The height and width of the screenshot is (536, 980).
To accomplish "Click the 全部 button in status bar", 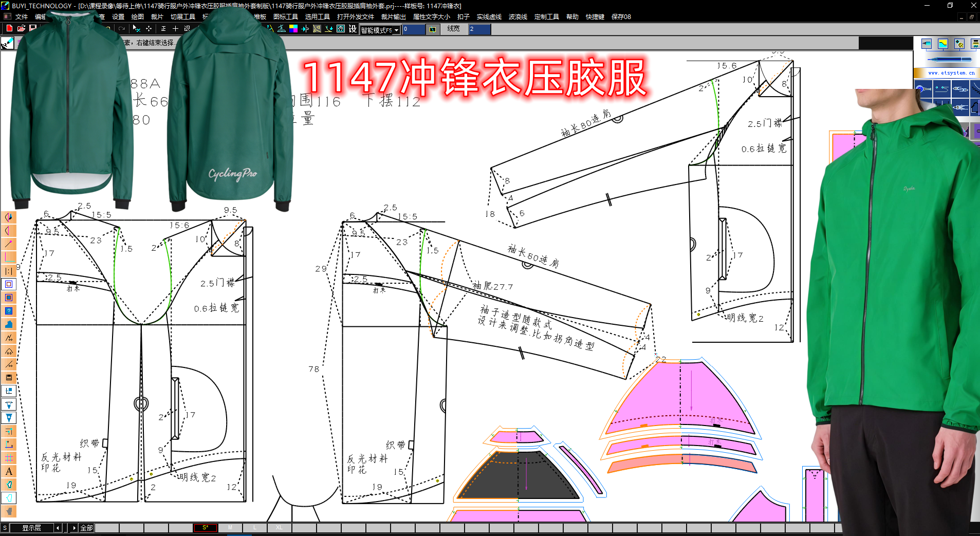I will pos(86,528).
